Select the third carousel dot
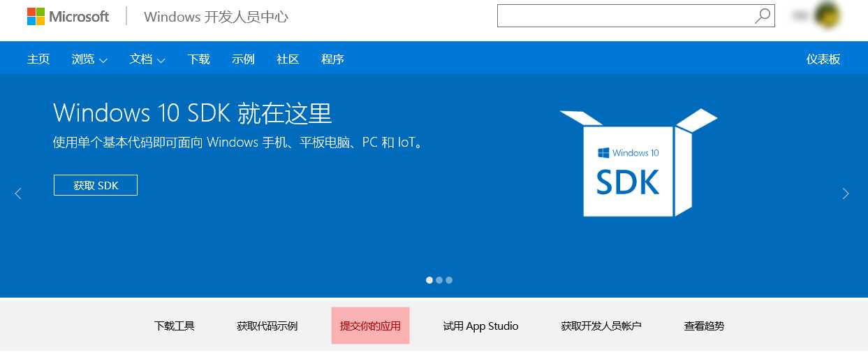The image size is (868, 357). 449,280
